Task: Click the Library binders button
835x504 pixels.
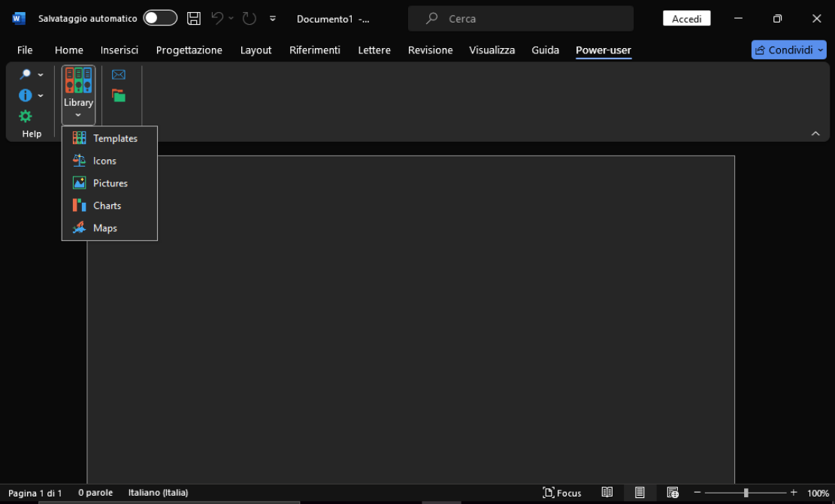Action: point(78,95)
